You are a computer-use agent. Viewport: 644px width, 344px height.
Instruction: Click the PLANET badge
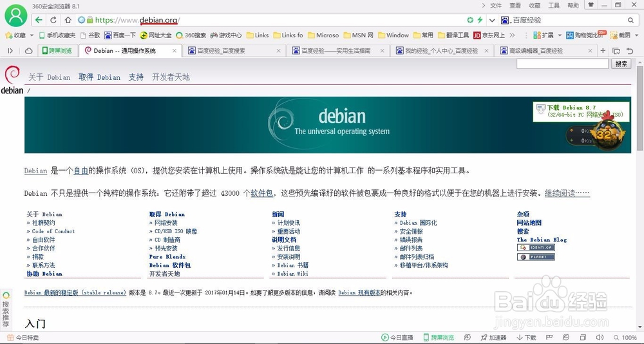click(x=536, y=257)
